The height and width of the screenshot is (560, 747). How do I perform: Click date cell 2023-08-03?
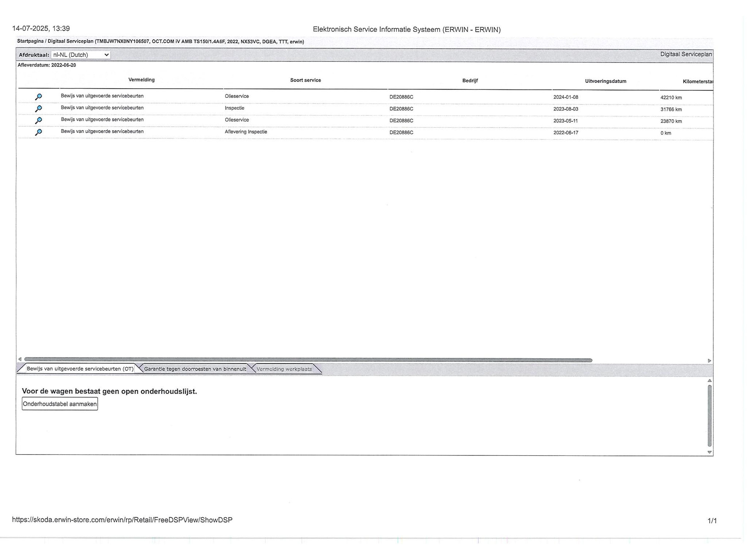[566, 109]
